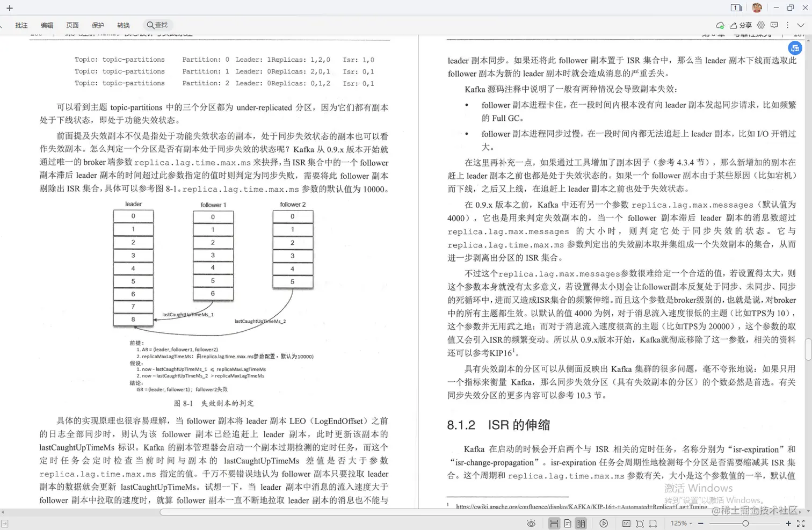Image resolution: width=812 pixels, height=530 pixels.
Task: Open the 查找 search tool
Action: click(x=157, y=25)
